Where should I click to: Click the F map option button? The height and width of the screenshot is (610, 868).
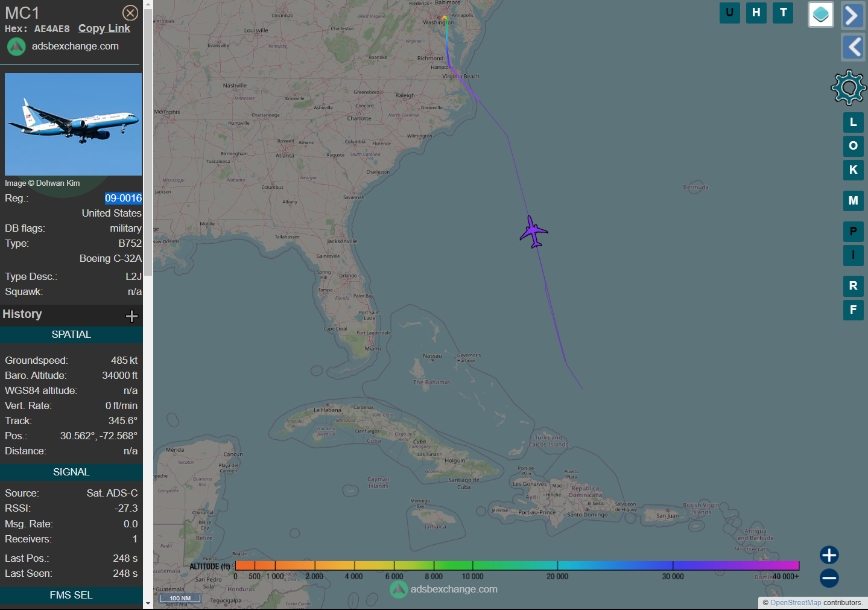pos(853,310)
